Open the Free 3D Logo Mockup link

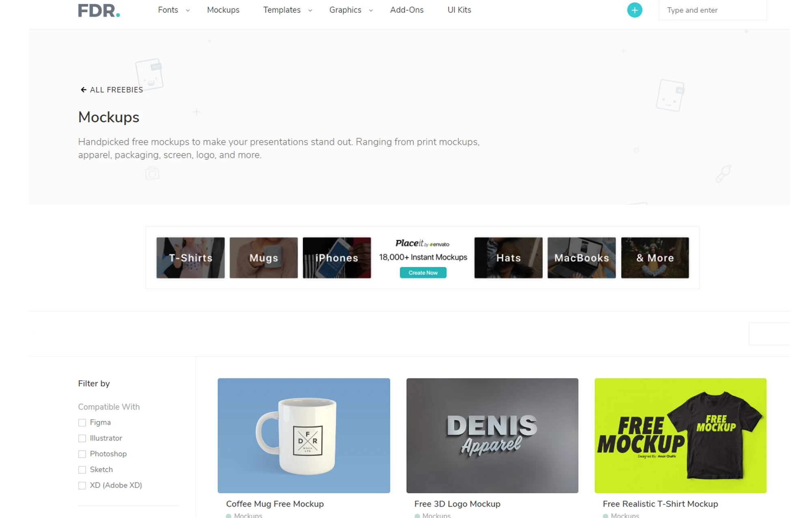(x=457, y=504)
